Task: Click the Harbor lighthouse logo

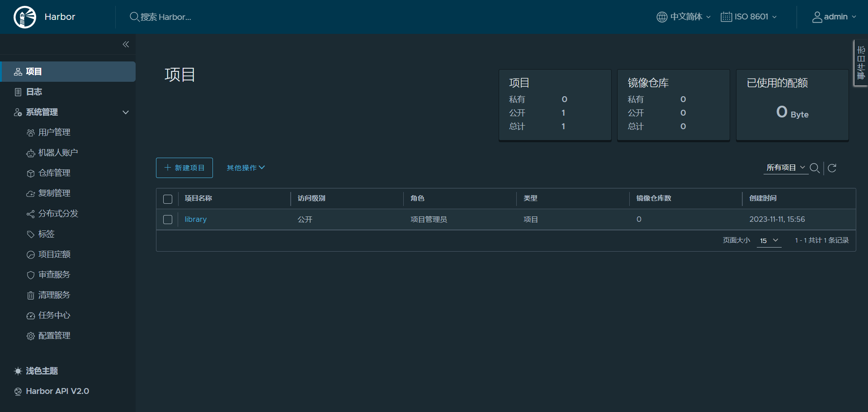Action: [25, 17]
